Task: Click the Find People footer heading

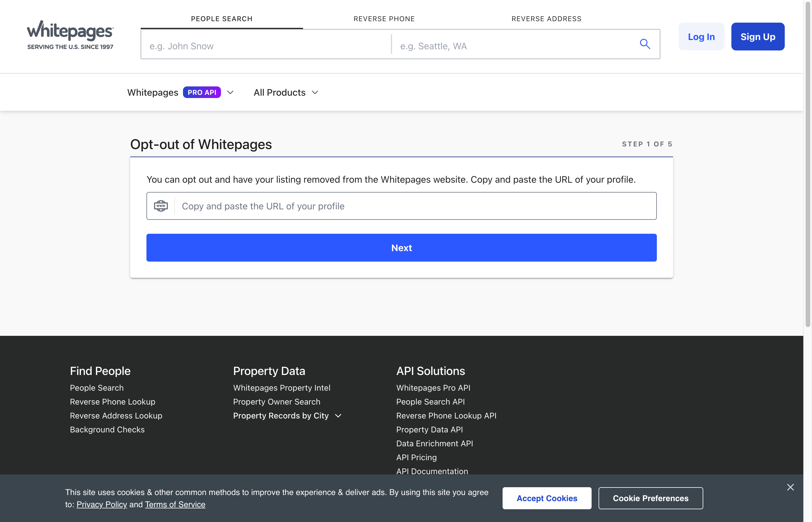Action: [100, 371]
